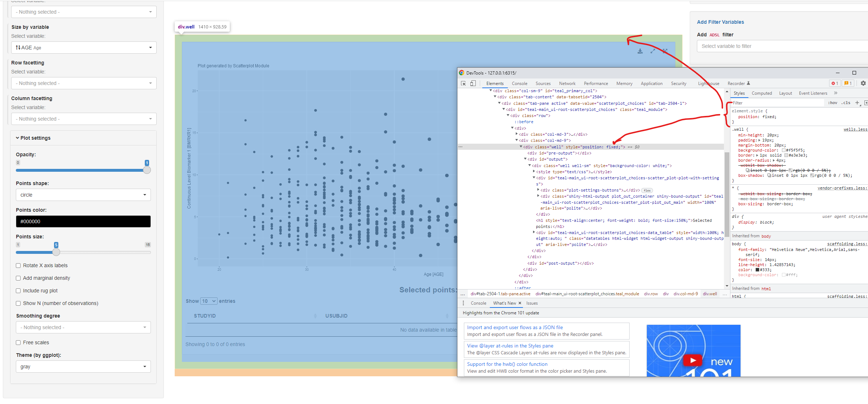Image resolution: width=868 pixels, height=404 pixels.
Task: Click the error counter badge in DevTools
Action: [x=835, y=83]
